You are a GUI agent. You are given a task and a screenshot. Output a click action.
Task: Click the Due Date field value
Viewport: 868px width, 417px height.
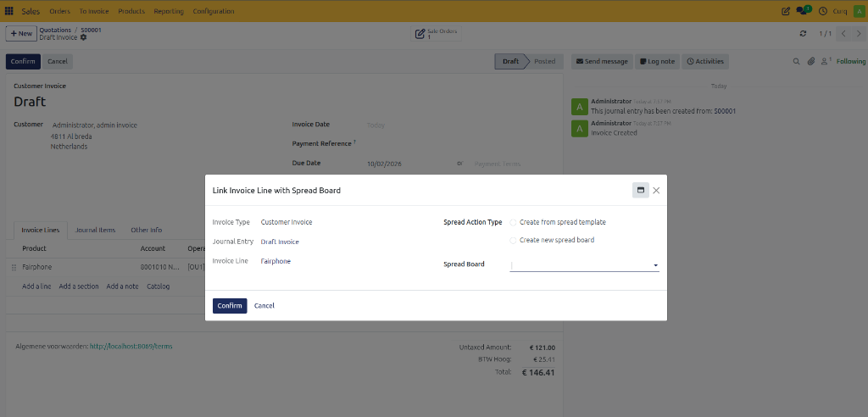tap(383, 164)
